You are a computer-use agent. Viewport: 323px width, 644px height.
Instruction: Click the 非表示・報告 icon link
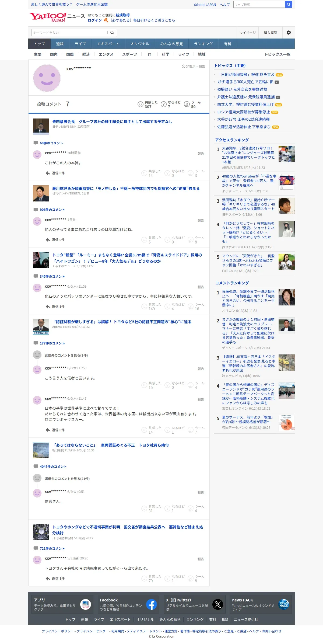click(193, 66)
